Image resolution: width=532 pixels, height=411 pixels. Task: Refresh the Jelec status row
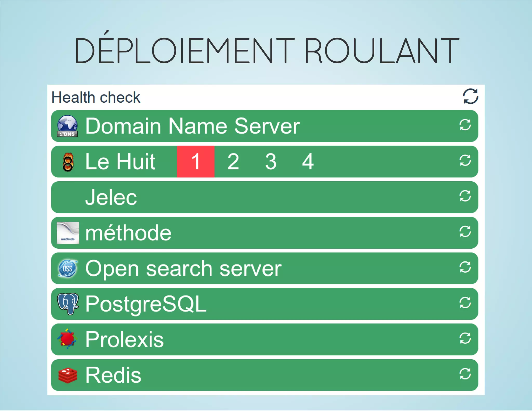465,196
